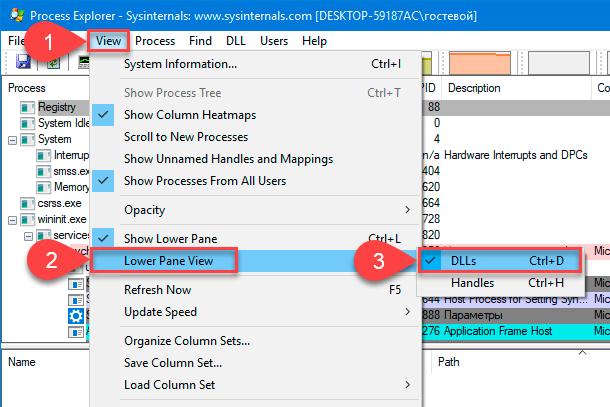This screenshot has height=407, width=610.
Task: Click the Refresh toolbar icon
Action: [53, 62]
